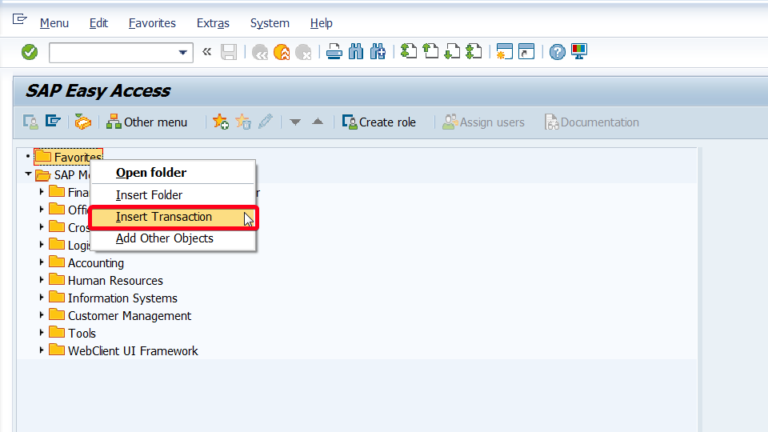Click the Change Favorites pencil icon
Viewport: 768px width, 432px height.
[x=265, y=121]
